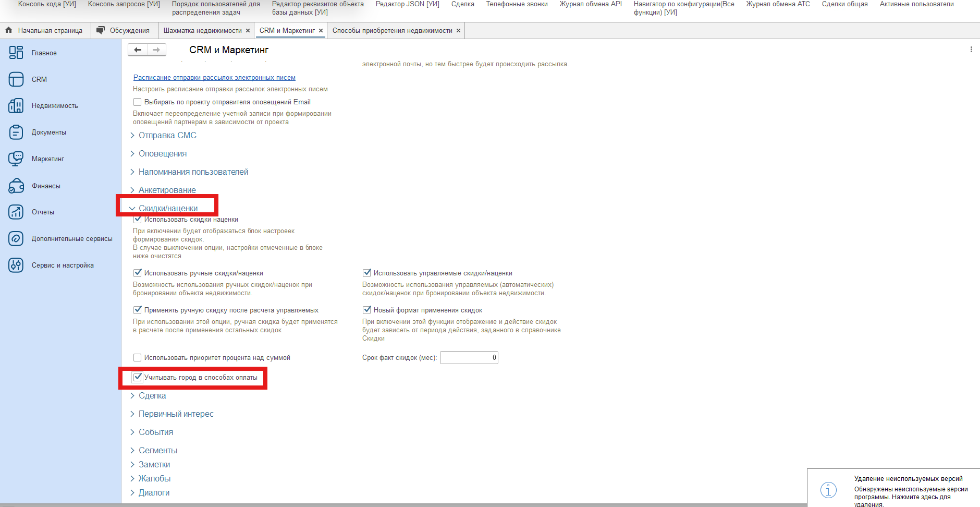Open the Недвижимость building icon

[16, 106]
